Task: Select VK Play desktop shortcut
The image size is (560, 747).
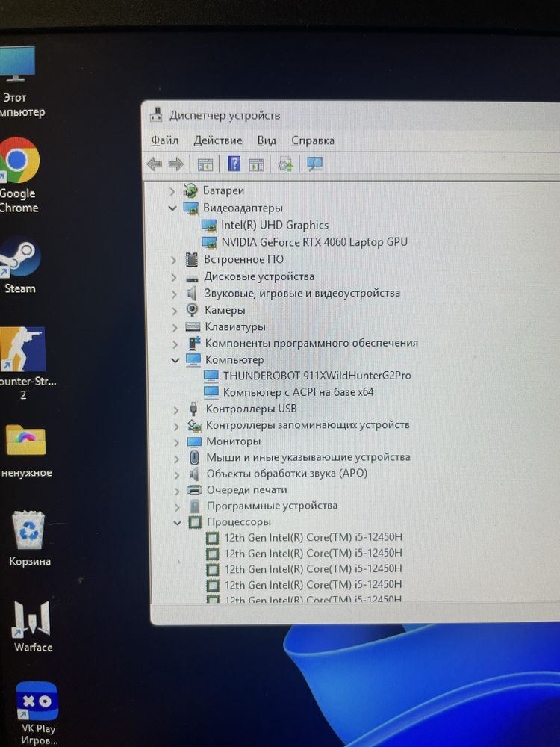Action: [x=38, y=713]
